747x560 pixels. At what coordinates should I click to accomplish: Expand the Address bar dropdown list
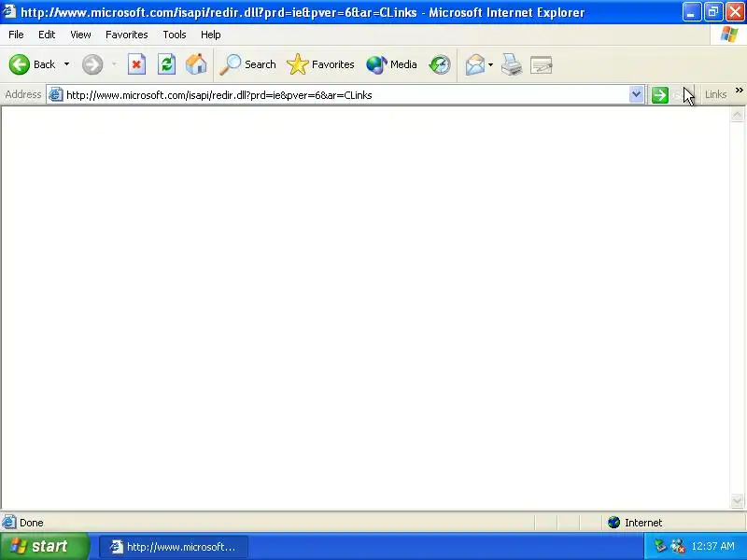(x=636, y=94)
